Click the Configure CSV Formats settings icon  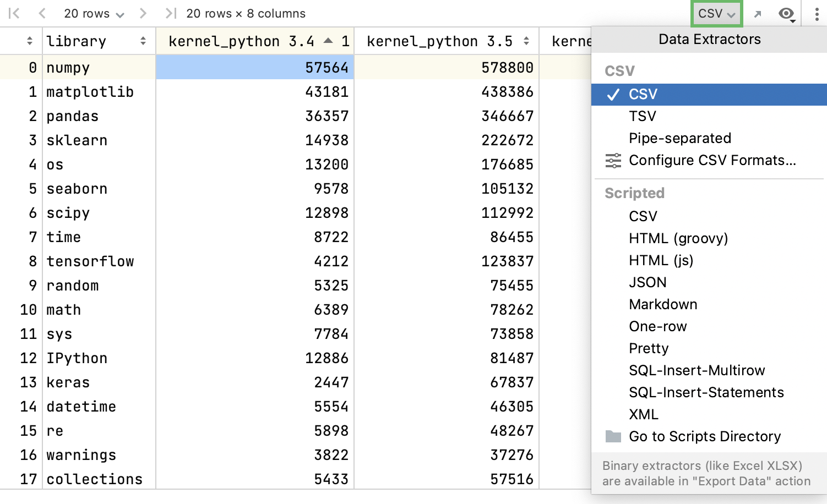[x=612, y=160]
